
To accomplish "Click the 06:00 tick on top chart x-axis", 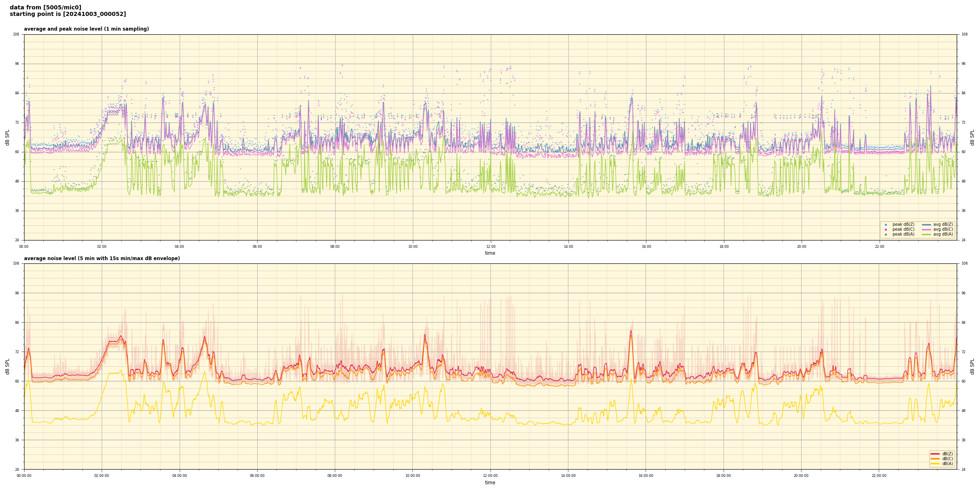I will [x=257, y=247].
